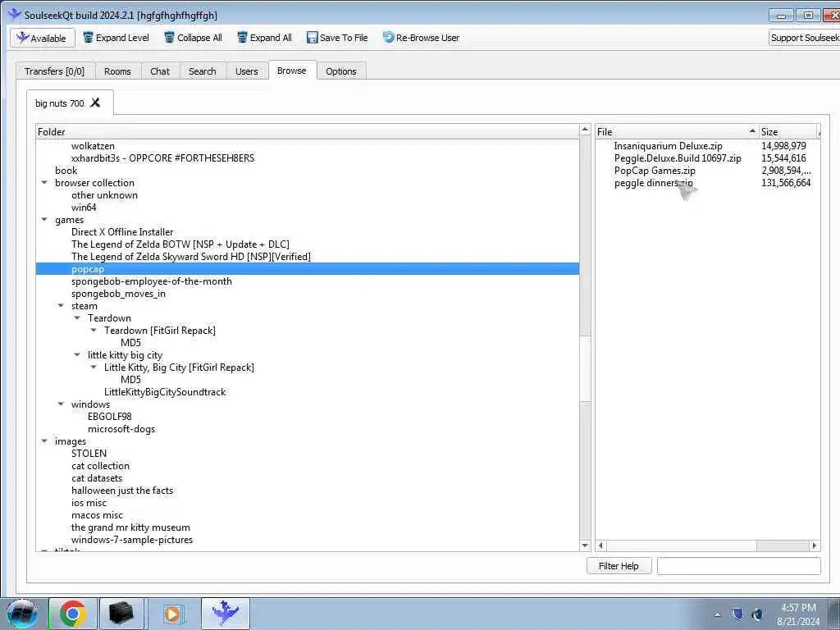Collapse Teardown [FitGirl Repack] folder
840x630 pixels.
click(94, 331)
